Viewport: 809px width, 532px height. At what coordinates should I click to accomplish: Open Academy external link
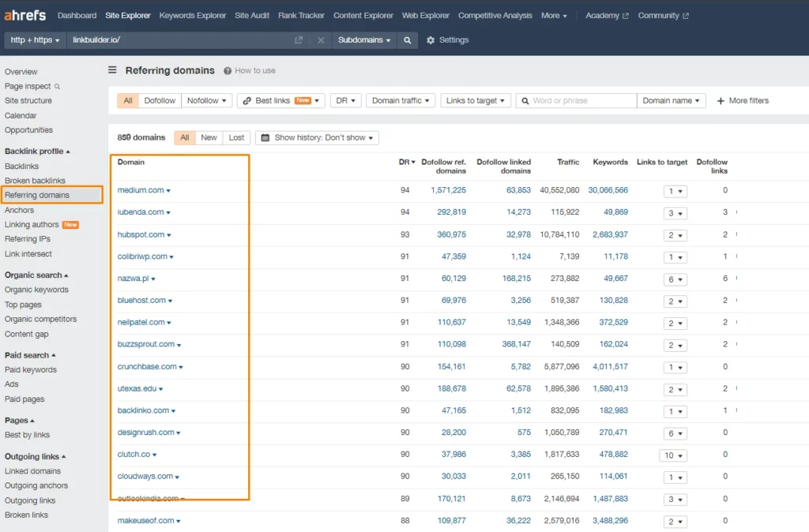[x=607, y=16]
